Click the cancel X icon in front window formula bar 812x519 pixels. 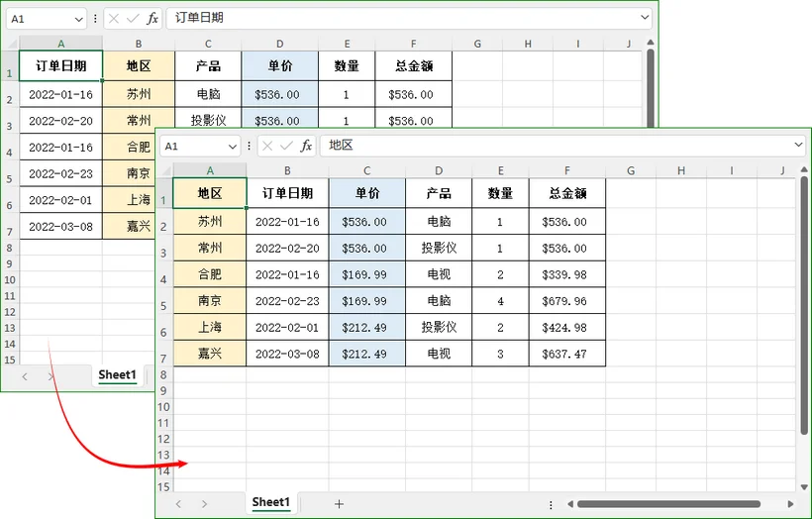point(267,147)
